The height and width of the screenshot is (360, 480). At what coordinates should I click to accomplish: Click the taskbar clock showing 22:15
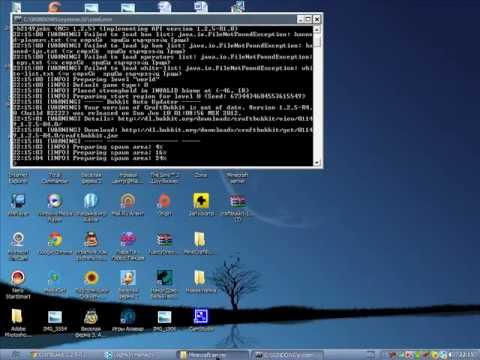tap(466, 355)
